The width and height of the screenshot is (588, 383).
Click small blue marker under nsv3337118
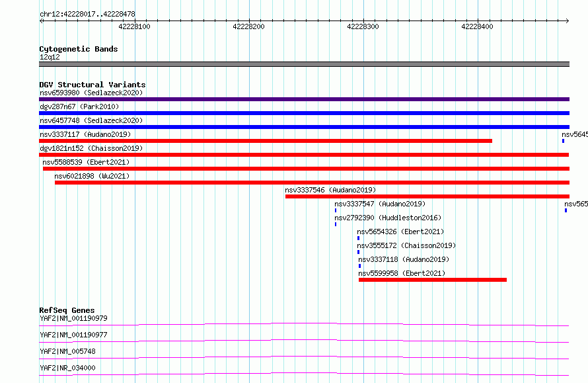pos(359,266)
